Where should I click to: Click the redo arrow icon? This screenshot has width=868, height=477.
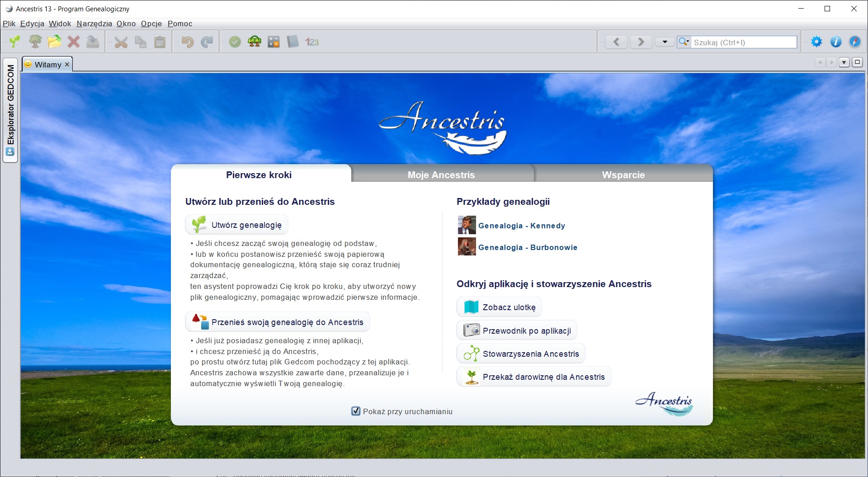coord(207,42)
